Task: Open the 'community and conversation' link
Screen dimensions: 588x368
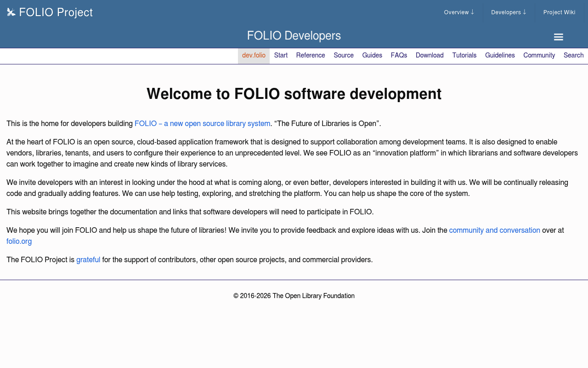Action: pos(495,230)
